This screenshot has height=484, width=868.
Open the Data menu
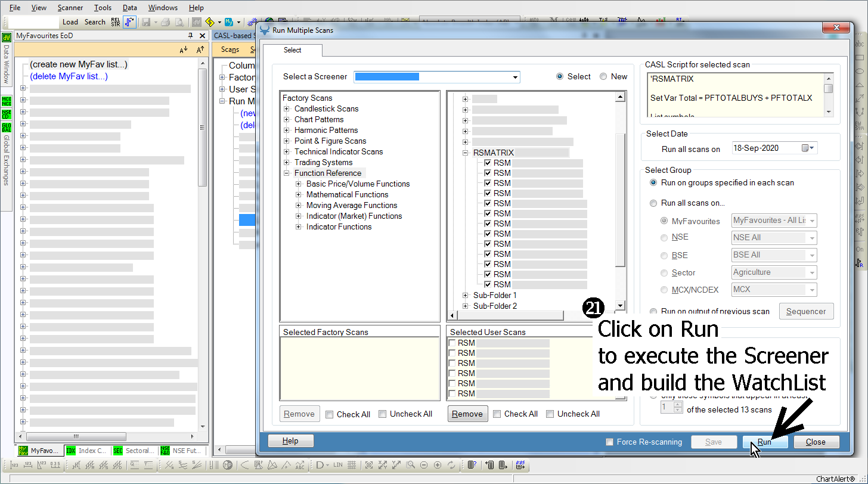point(129,8)
